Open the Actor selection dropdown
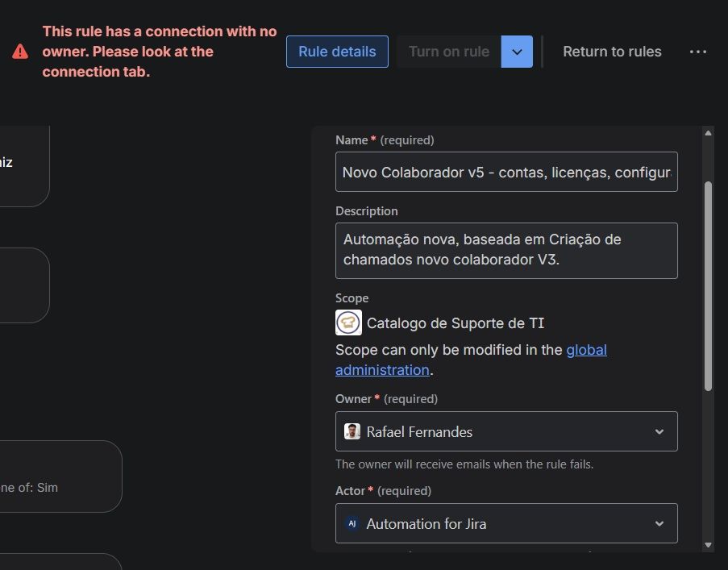This screenshot has width=728, height=570. tap(506, 523)
